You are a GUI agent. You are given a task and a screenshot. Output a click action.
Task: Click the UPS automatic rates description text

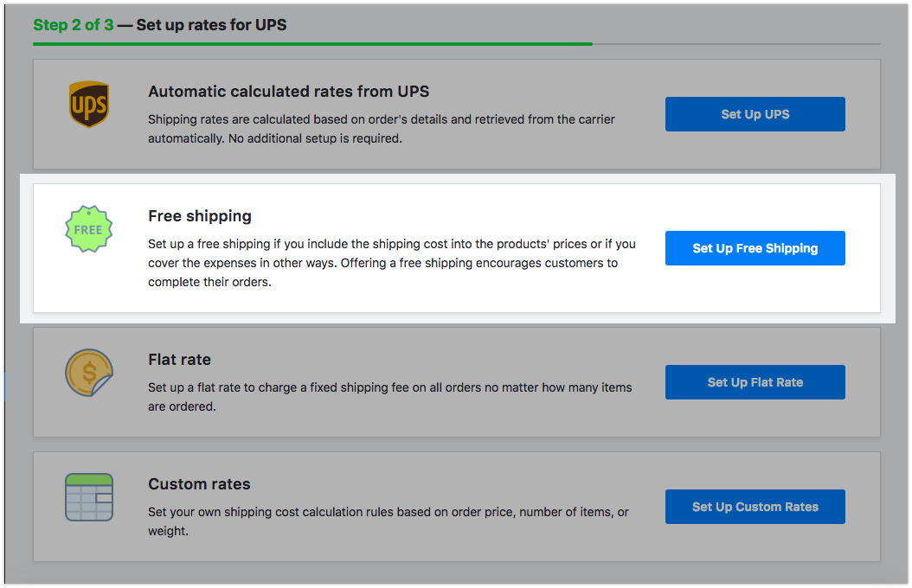pyautogui.click(x=381, y=129)
